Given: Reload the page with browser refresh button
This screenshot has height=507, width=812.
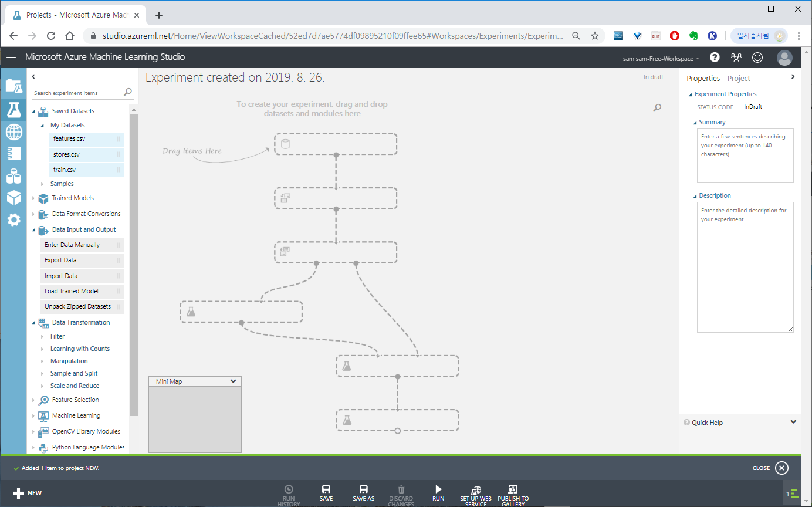Looking at the screenshot, I should 51,36.
